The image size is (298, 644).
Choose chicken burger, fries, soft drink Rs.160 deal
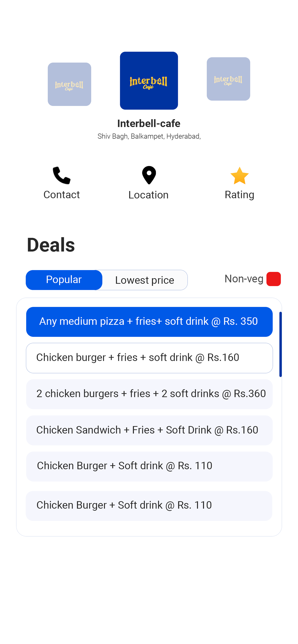coord(149,358)
